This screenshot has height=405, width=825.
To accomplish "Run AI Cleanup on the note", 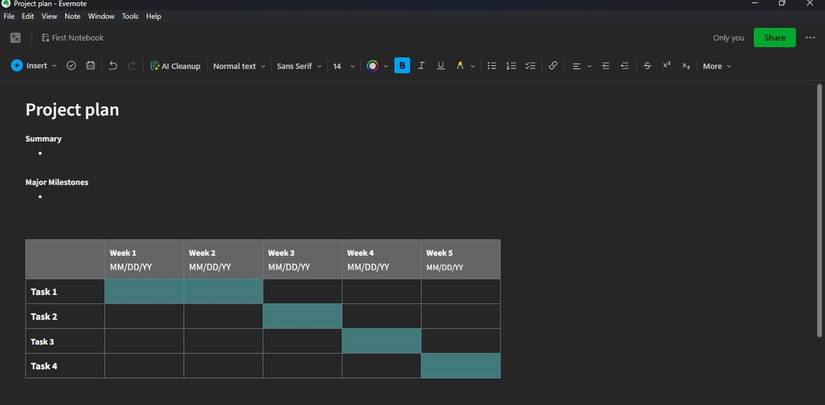I will [x=175, y=66].
